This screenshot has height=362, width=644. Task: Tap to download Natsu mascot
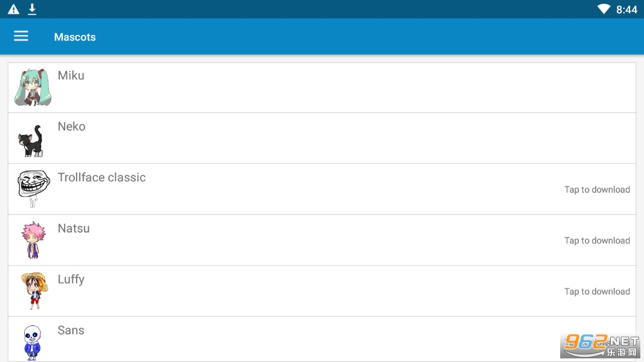[x=597, y=240]
